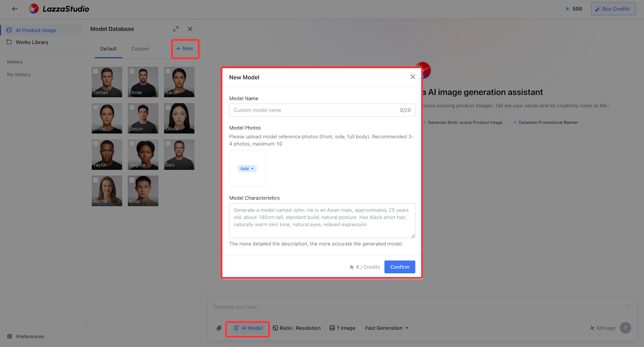Screen dimensions: 644x347
Task: Open Preferences gear in sidebar
Action: 10,337
